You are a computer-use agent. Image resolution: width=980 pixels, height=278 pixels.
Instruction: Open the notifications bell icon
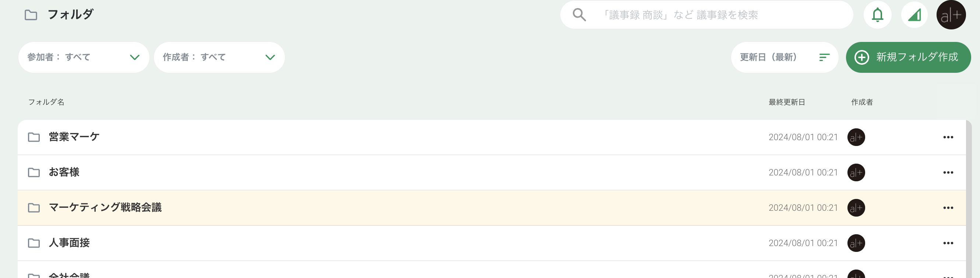pos(877,15)
